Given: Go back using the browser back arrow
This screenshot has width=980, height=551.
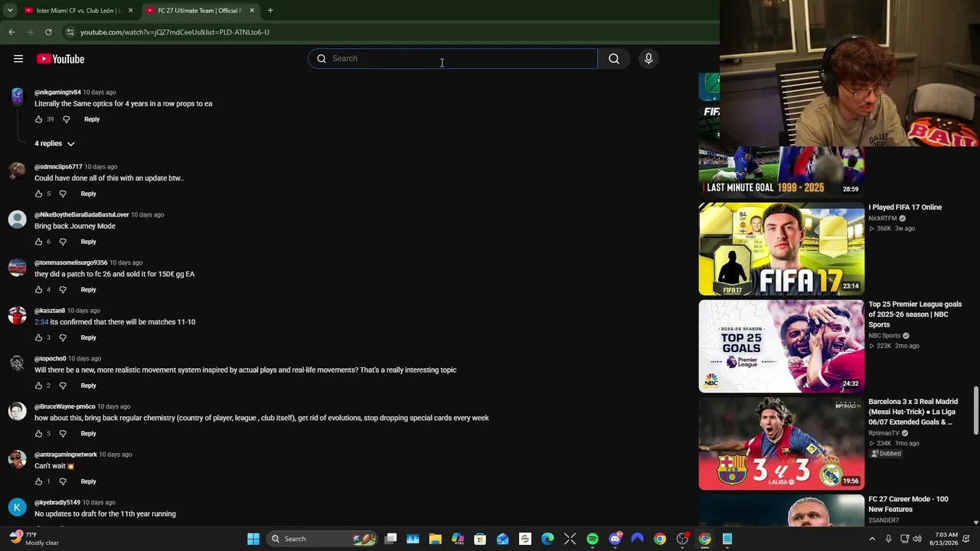Looking at the screenshot, I should [x=11, y=32].
